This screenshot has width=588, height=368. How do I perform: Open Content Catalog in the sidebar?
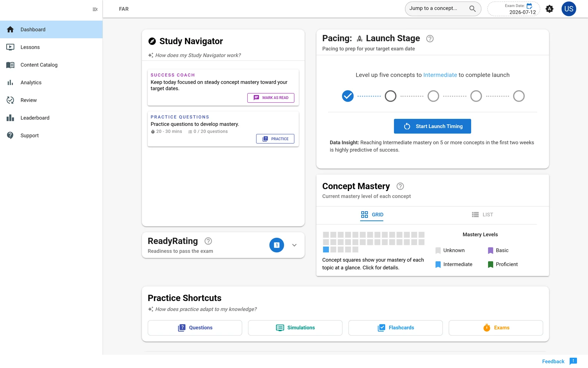click(51, 65)
